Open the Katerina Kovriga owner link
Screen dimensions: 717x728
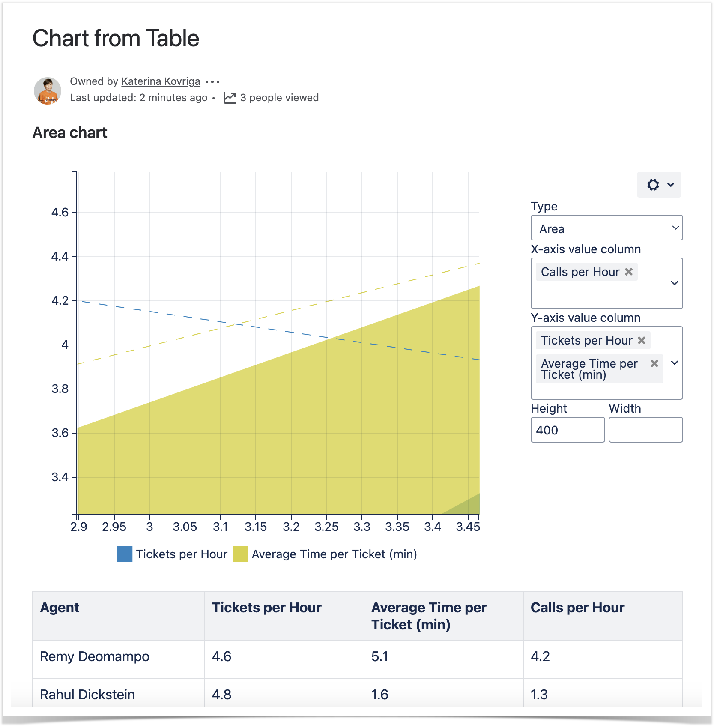[161, 81]
